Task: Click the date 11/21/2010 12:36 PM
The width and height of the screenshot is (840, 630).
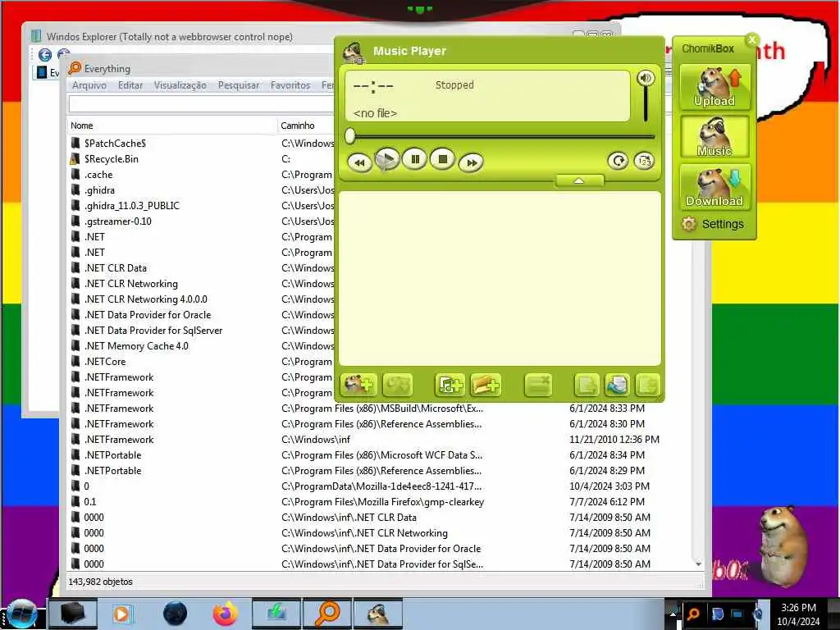Action: pos(614,440)
